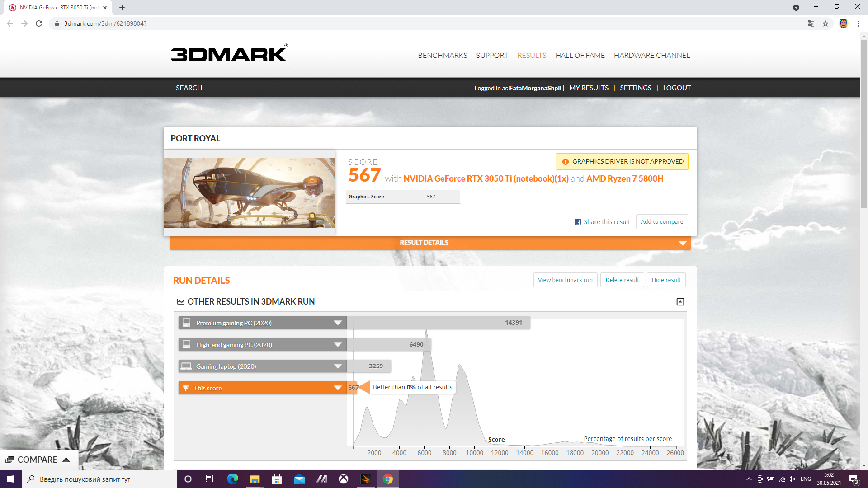Viewport: 868px width, 488px height.
Task: Open the Hall of Fame page
Action: point(580,56)
